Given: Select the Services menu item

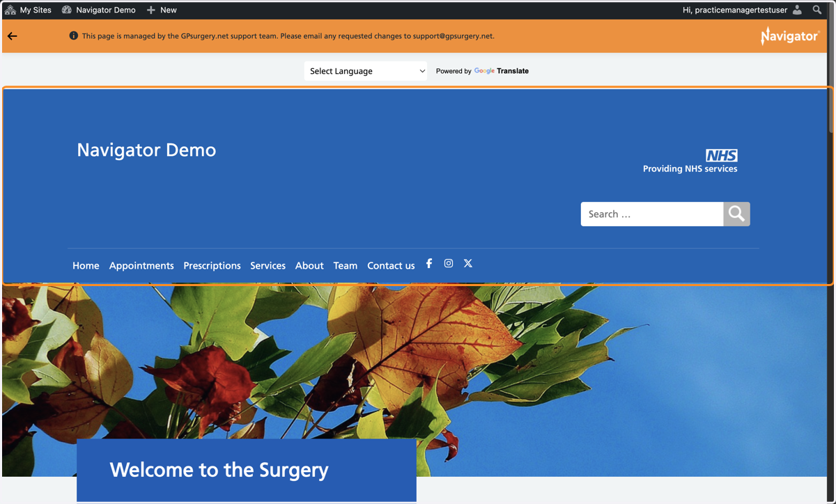Looking at the screenshot, I should (268, 265).
